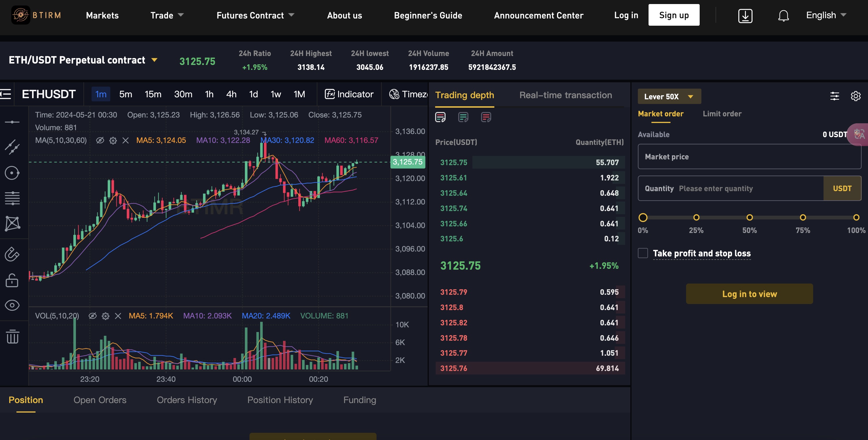Select the 3125.79 ask price row
This screenshot has width=868, height=440.
(x=530, y=292)
